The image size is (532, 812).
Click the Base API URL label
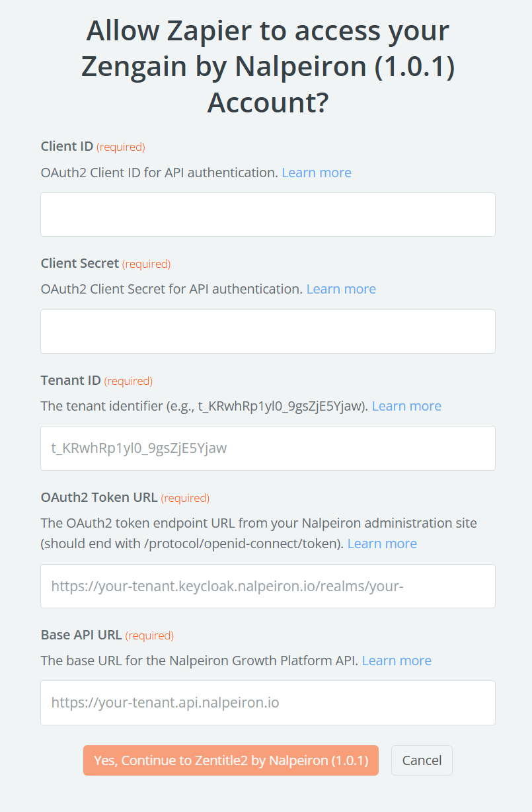(x=81, y=635)
